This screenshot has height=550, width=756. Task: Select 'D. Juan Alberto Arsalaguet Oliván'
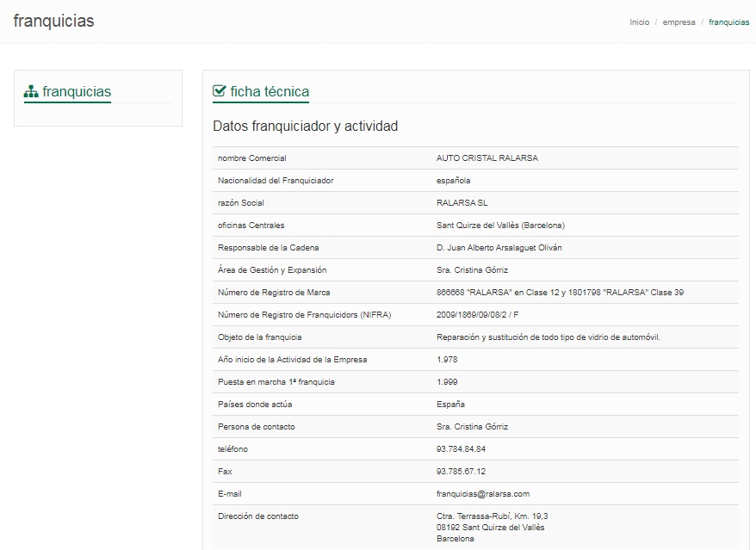pos(499,248)
